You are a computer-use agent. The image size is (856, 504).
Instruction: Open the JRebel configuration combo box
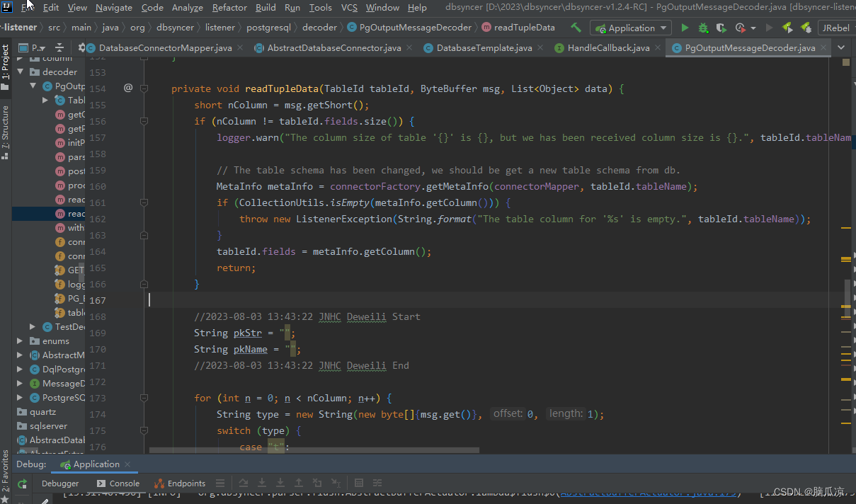click(837, 28)
